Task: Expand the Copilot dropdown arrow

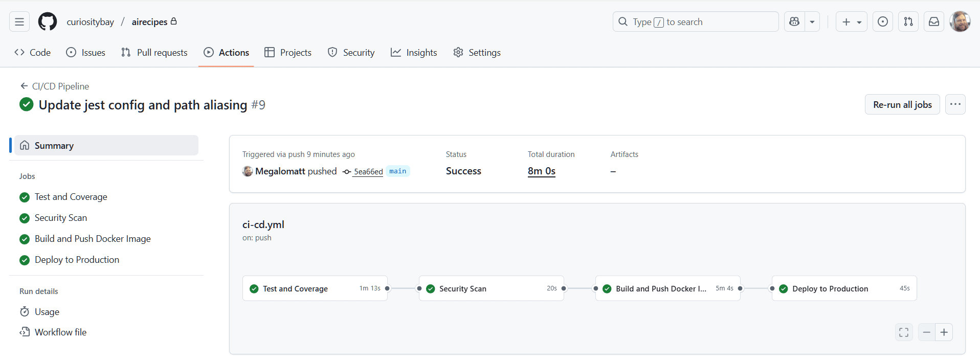Action: coord(812,22)
